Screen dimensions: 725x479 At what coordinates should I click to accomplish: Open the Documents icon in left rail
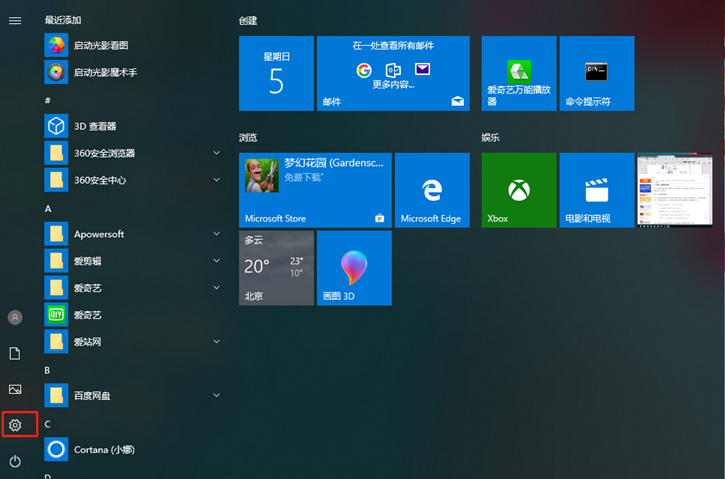click(15, 353)
